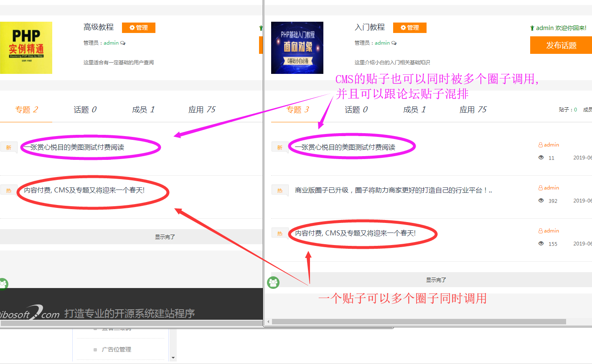Click chat bubble icon after admin under 入门教程

coord(394,43)
